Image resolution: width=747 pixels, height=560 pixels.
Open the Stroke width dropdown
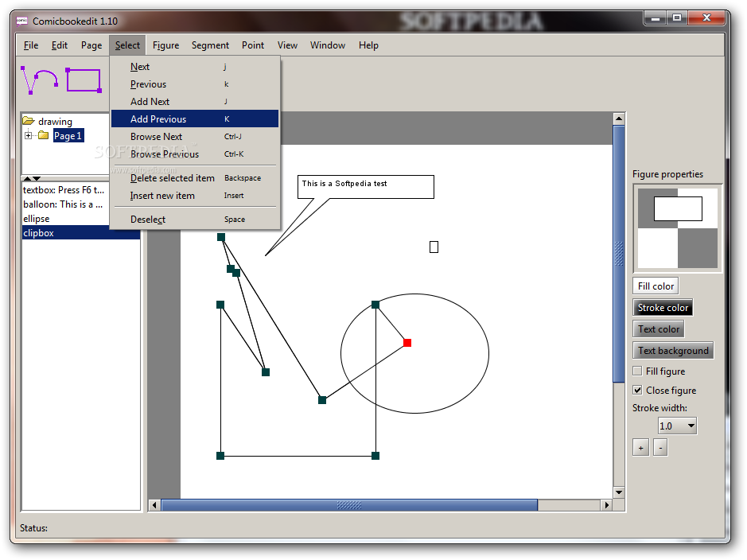691,426
